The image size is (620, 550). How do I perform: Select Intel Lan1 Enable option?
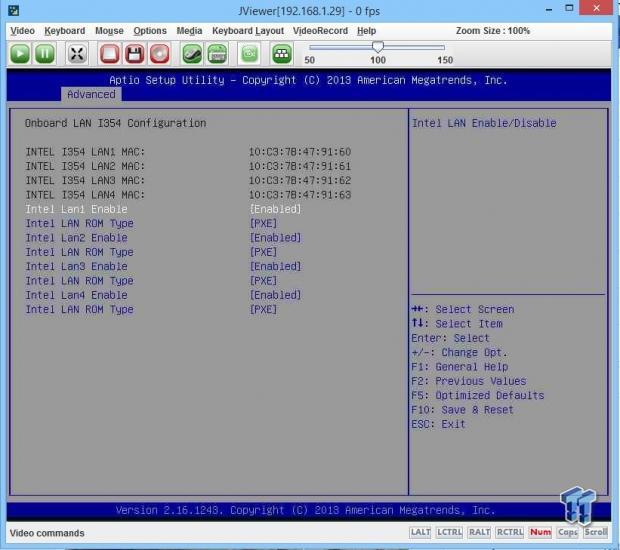pyautogui.click(x=76, y=209)
